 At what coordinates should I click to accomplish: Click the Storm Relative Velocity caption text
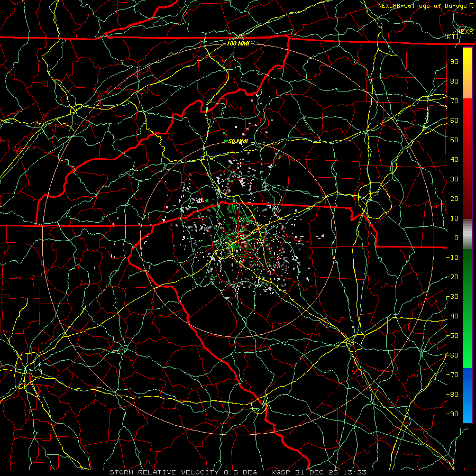[237, 472]
